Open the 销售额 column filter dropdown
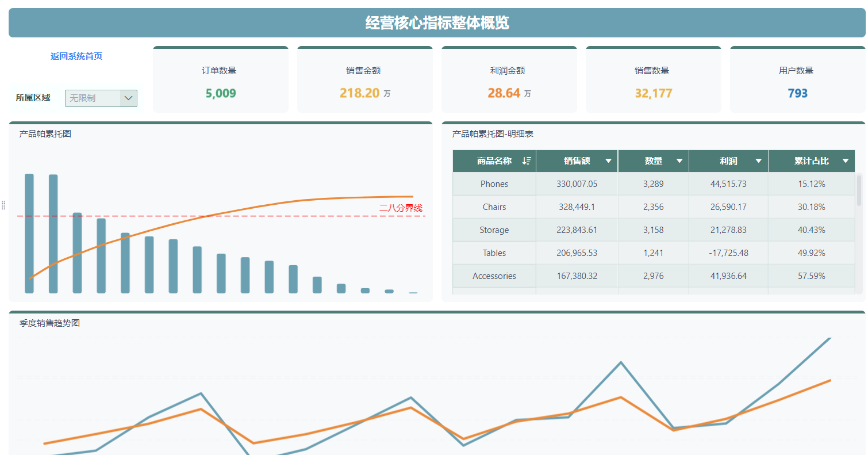 [x=609, y=161]
